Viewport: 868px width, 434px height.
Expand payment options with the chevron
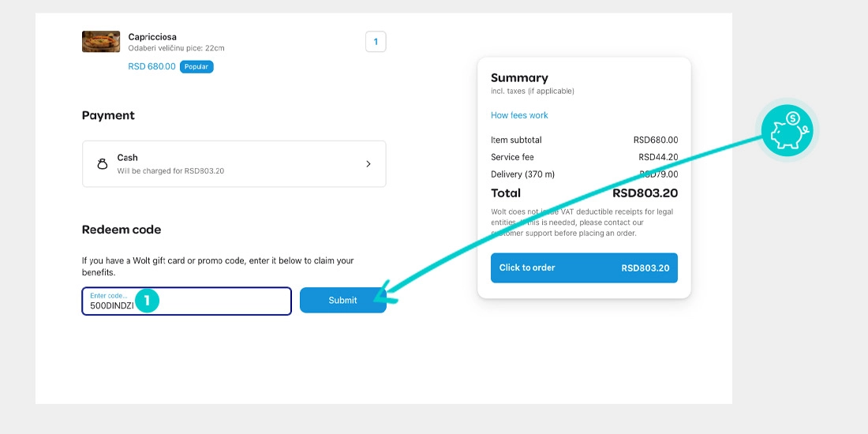coord(369,164)
